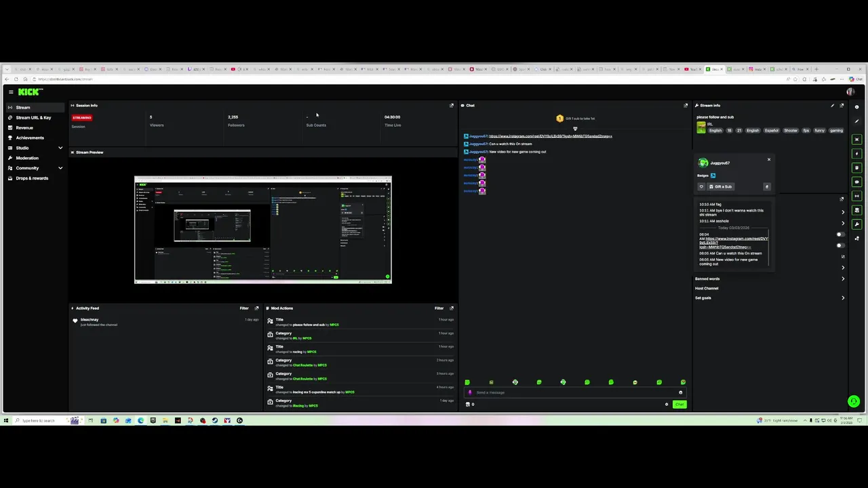Filter the Activity Feed

tap(244, 308)
